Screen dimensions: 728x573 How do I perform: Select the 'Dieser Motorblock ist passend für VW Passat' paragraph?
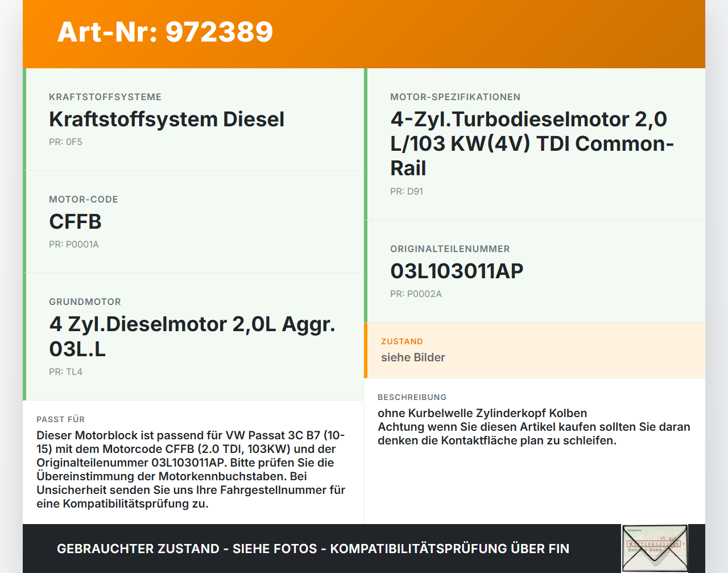coord(191,469)
